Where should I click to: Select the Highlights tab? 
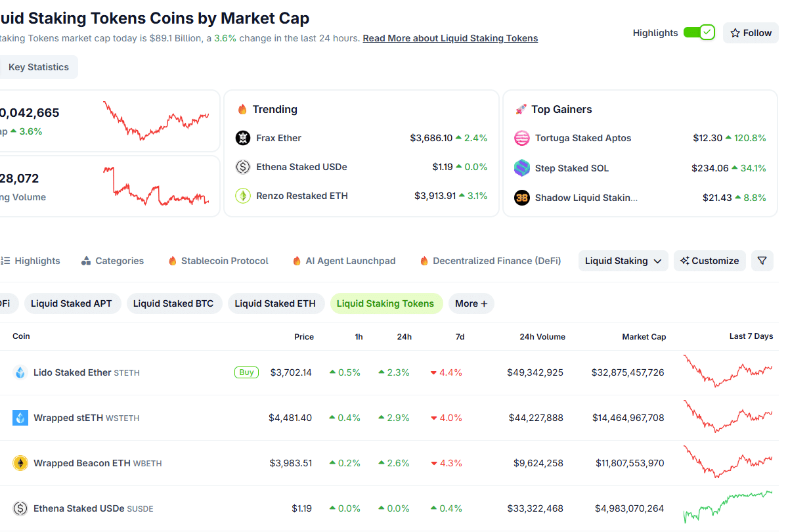(x=30, y=261)
